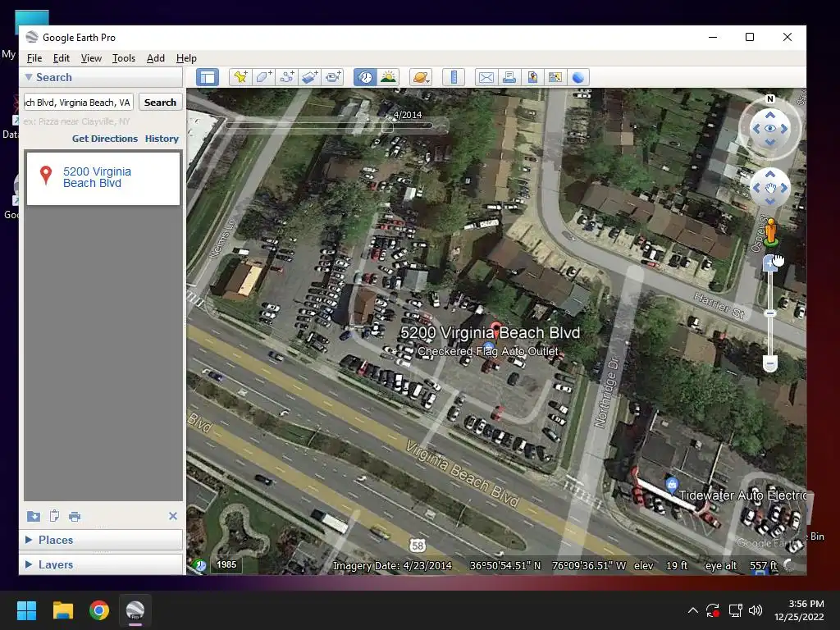Click the move joystick right arrow

point(783,188)
